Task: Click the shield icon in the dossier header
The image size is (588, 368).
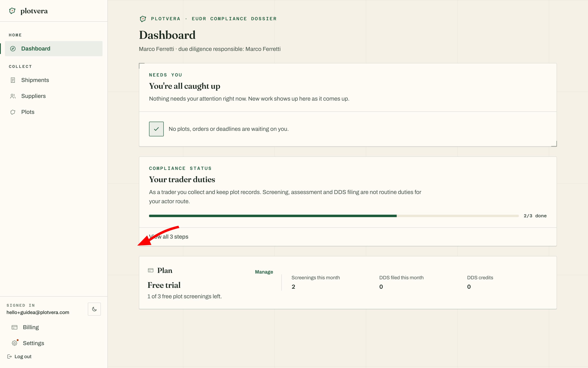Action: (143, 19)
